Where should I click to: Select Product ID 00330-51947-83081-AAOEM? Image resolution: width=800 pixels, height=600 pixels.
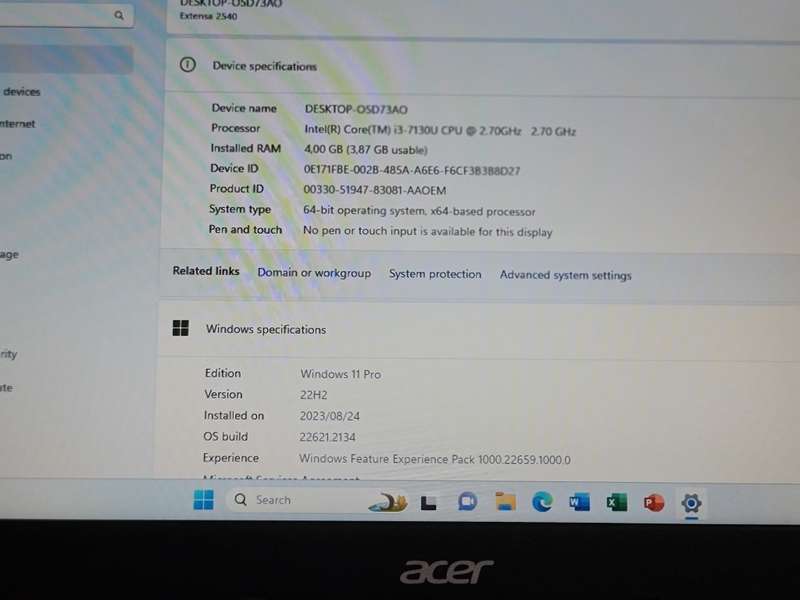tap(374, 190)
